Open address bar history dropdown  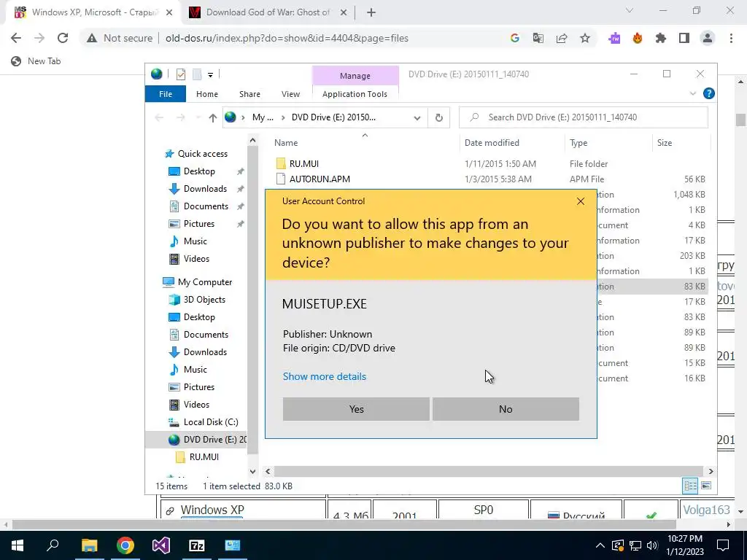coord(417,117)
